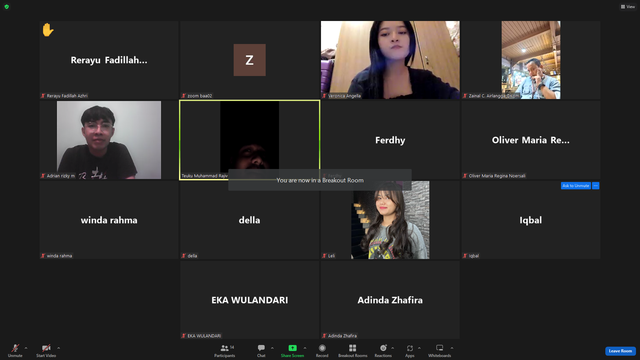Screen dimensions: 640x360
Task: Leave the breakout room
Action: (620, 351)
